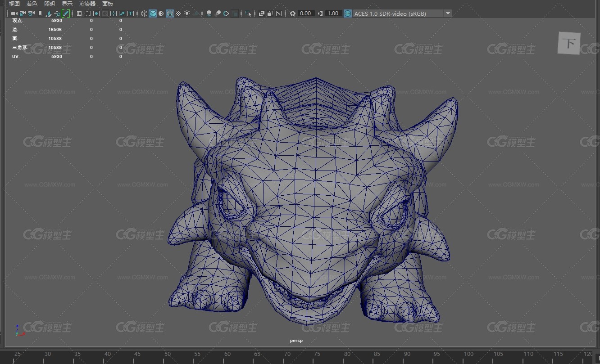This screenshot has width=600, height=364.
Task: Click Use Default Material icon
Action: click(161, 13)
